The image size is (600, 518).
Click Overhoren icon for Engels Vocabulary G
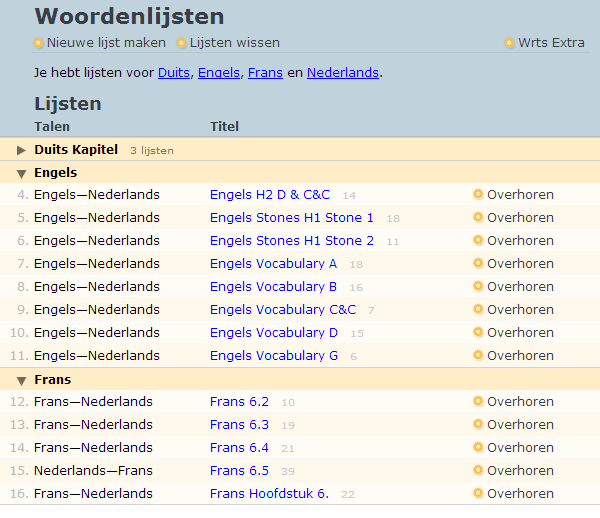tap(478, 355)
